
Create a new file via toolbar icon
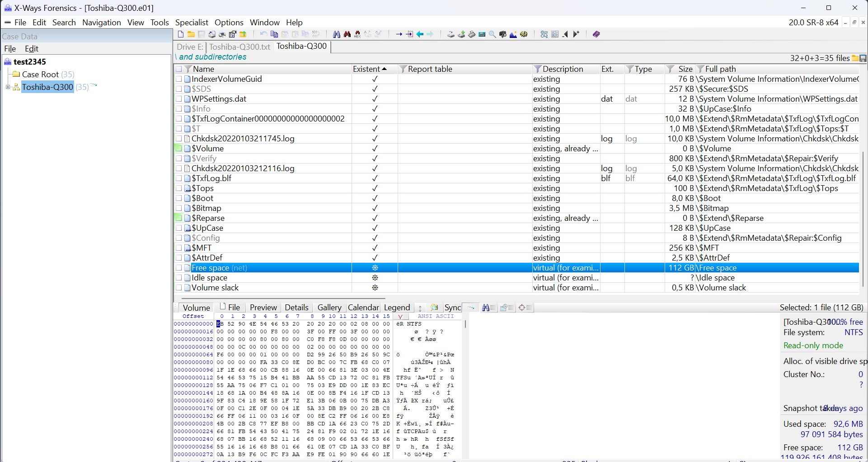click(x=181, y=34)
